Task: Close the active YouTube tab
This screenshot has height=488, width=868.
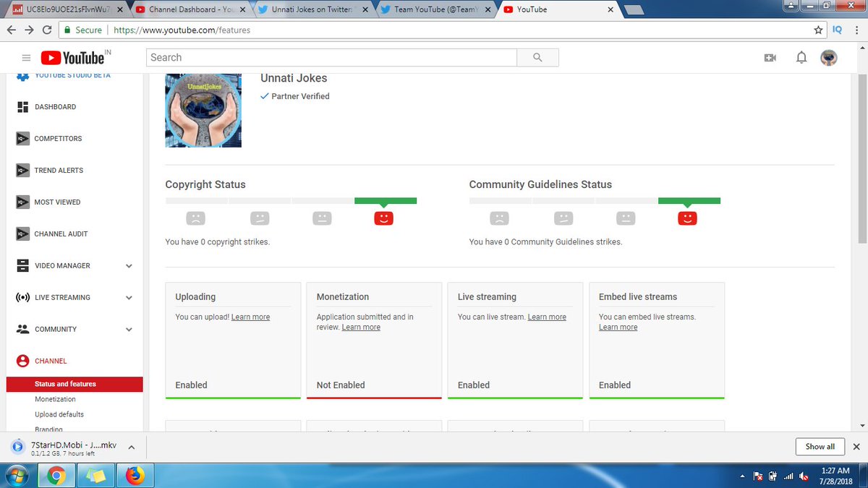Action: (x=610, y=10)
